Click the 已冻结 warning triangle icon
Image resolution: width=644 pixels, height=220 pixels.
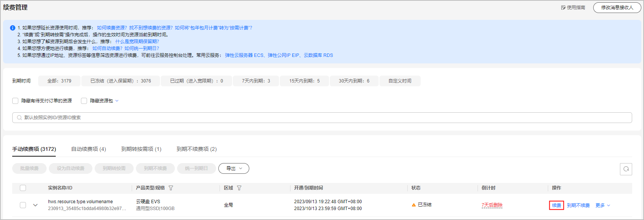413,205
